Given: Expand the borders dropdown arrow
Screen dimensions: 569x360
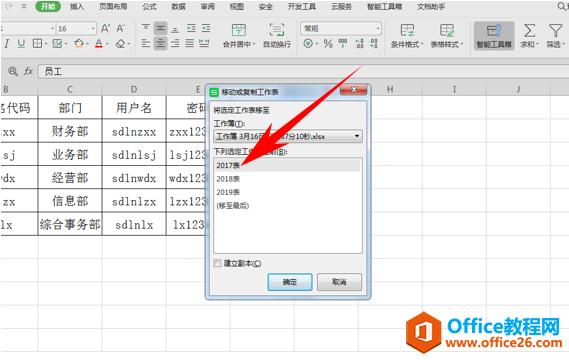Looking at the screenshot, I should click(46, 44).
